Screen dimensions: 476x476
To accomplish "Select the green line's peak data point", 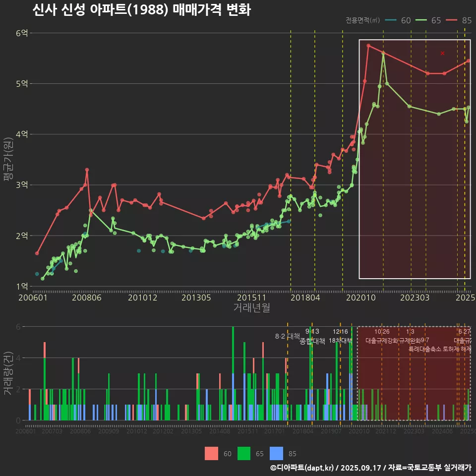I will [x=383, y=54].
